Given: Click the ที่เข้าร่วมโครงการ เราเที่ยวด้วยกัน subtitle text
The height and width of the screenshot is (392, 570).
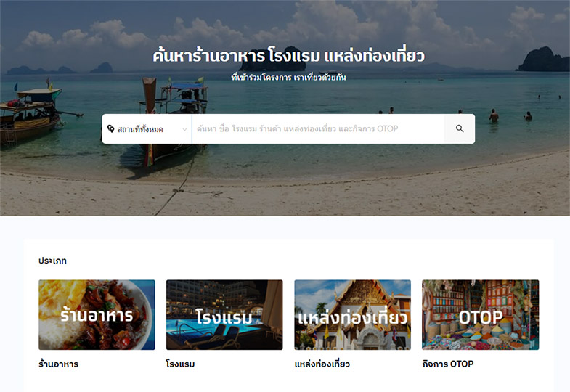Looking at the screenshot, I should (289, 77).
